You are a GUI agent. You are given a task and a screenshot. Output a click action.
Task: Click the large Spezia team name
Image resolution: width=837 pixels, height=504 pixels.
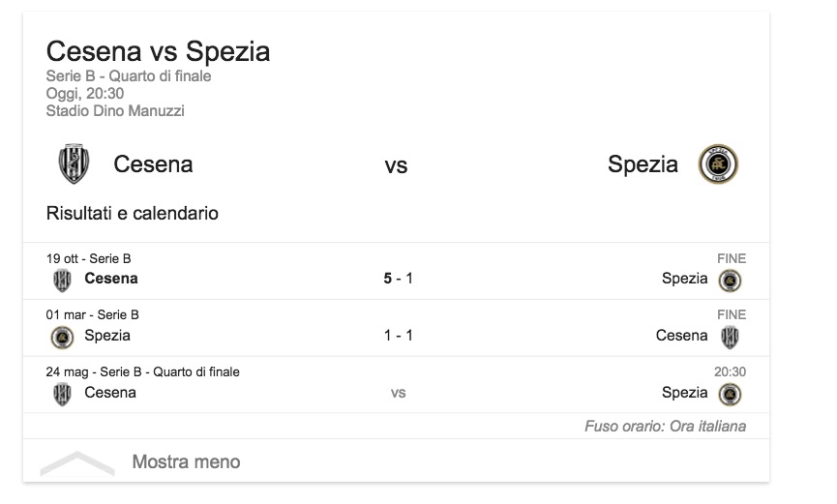(x=643, y=164)
